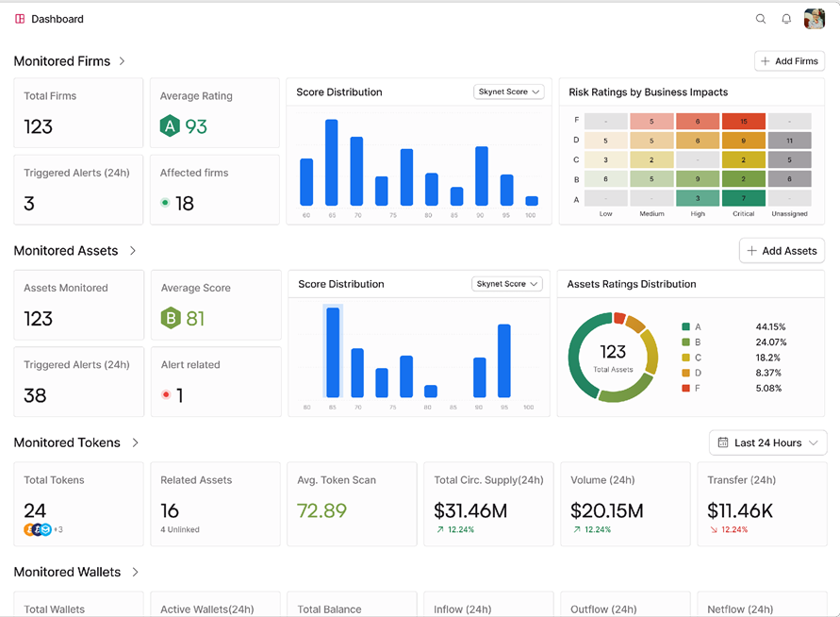Expand the Monitored Tokens section chevron
840x617 pixels.
tap(136, 442)
